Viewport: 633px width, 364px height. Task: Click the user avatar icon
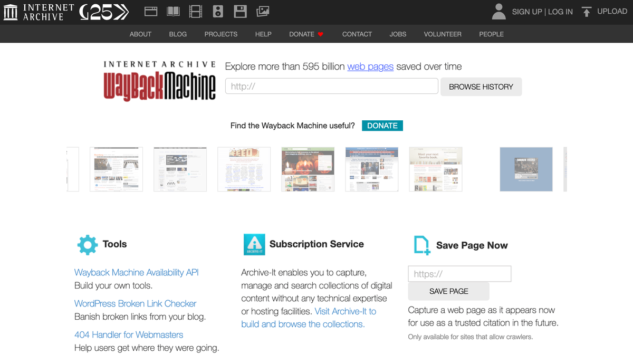(x=498, y=11)
